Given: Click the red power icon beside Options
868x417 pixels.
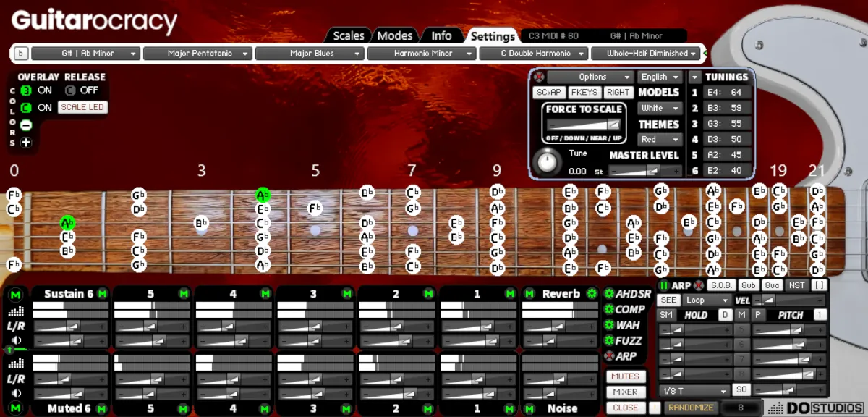Looking at the screenshot, I should click(x=538, y=77).
